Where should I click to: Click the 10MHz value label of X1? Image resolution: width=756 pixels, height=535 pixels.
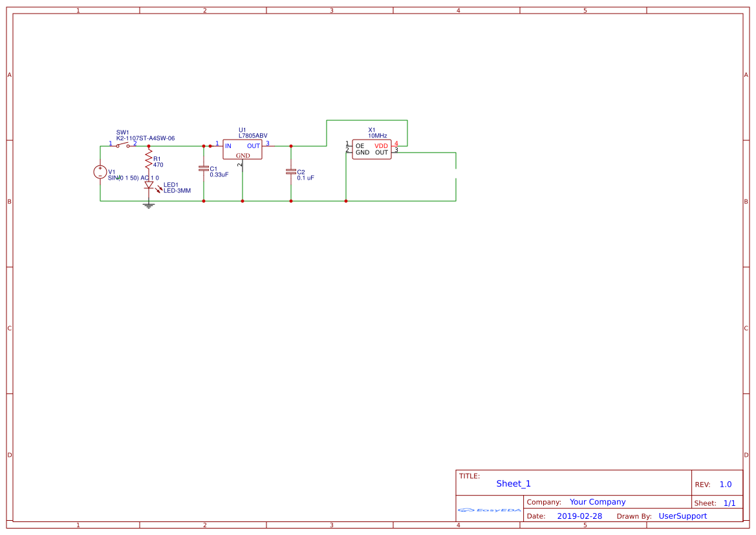point(378,136)
